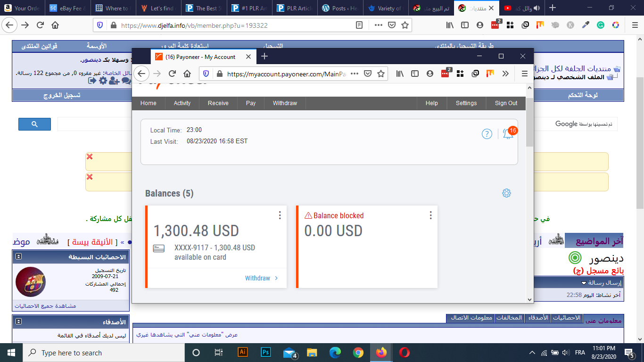Click Sign Out in Payoneer navigation

coord(506,103)
